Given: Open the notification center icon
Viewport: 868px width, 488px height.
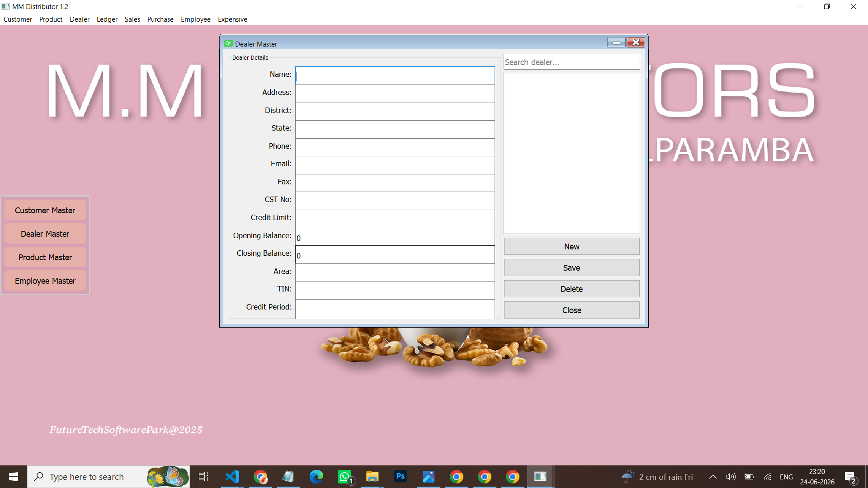Looking at the screenshot, I should pos(850,477).
